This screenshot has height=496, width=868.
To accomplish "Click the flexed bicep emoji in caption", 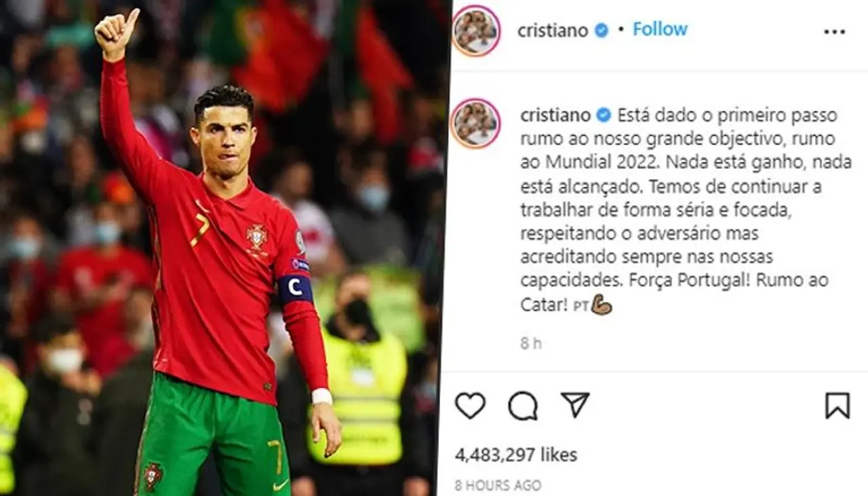I will [x=601, y=305].
